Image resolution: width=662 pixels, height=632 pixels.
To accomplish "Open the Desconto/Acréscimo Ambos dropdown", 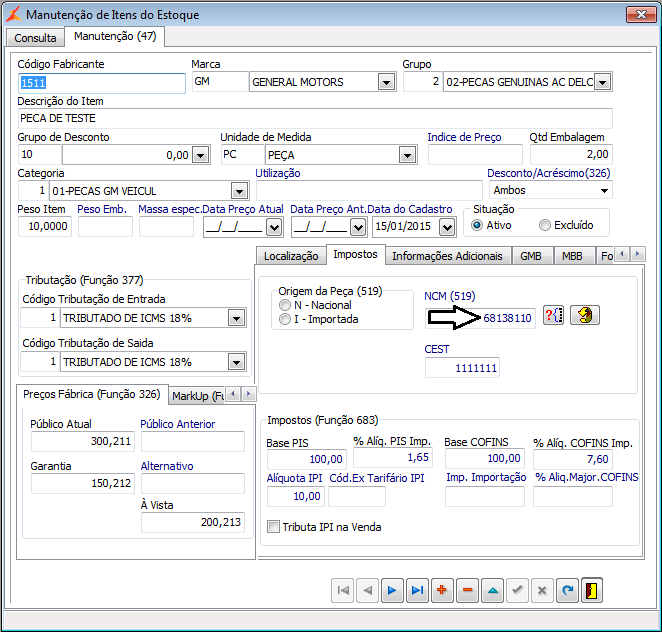I will pos(605,190).
